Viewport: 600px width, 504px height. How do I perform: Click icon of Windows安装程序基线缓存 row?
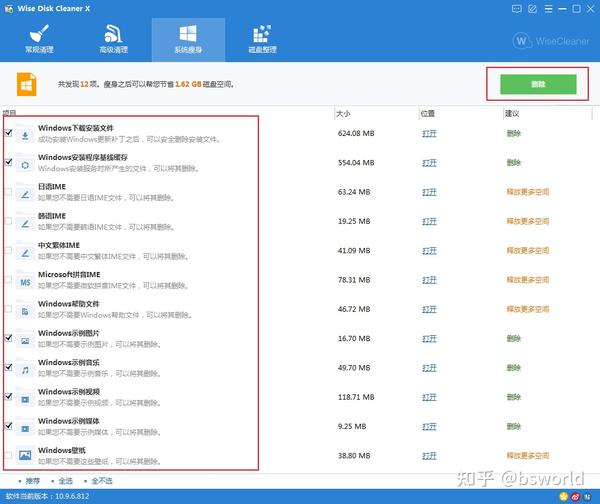(x=25, y=164)
